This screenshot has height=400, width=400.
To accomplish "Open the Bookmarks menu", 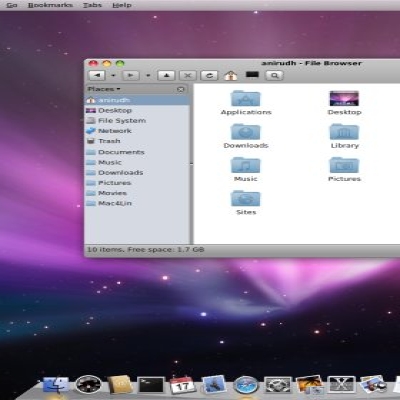I will click(50, 5).
